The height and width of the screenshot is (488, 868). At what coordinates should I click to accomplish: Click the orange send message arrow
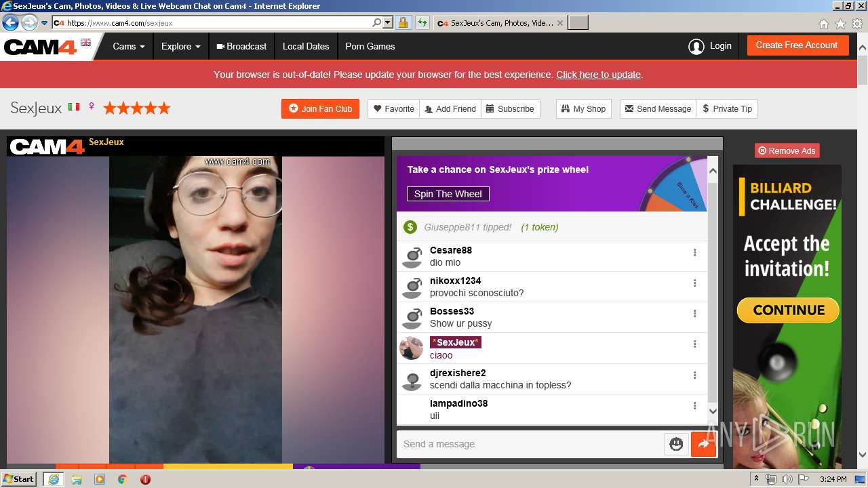[703, 444]
